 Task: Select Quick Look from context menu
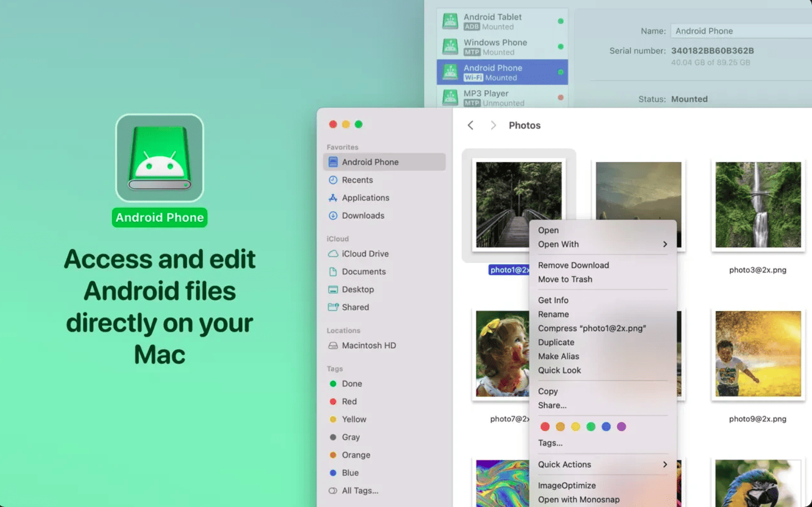(x=559, y=370)
